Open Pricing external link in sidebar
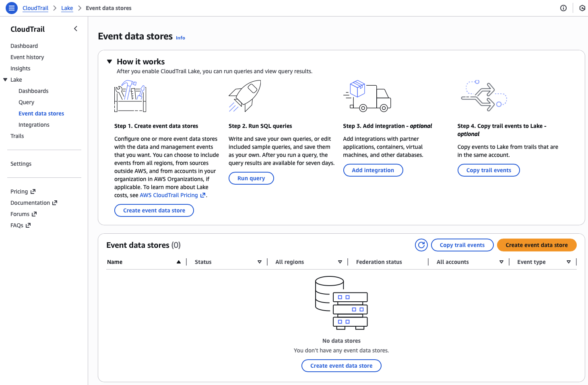This screenshot has height=385, width=588. point(23,191)
